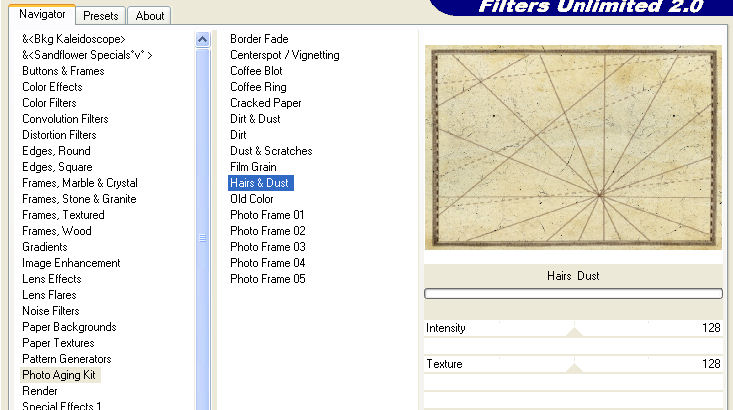Choose the Dust & Scratches filter
733x410 pixels.
(x=271, y=151)
